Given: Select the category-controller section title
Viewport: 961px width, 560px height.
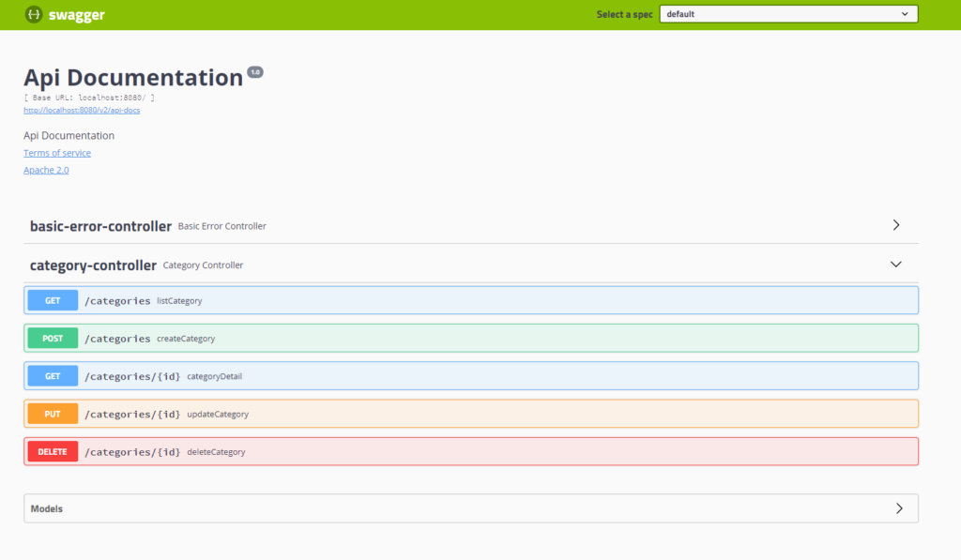Looking at the screenshot, I should pyautogui.click(x=93, y=265).
